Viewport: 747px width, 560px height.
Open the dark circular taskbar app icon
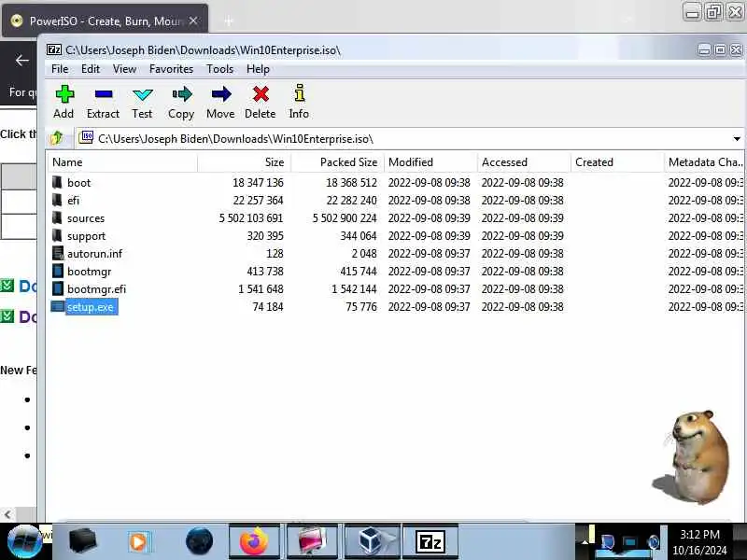point(199,541)
